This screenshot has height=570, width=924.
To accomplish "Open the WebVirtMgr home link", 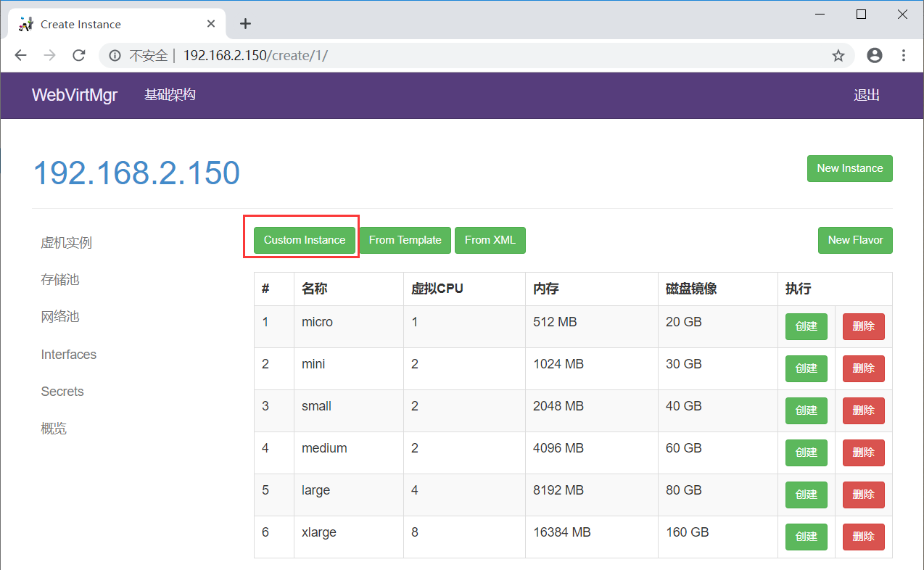I will (75, 95).
